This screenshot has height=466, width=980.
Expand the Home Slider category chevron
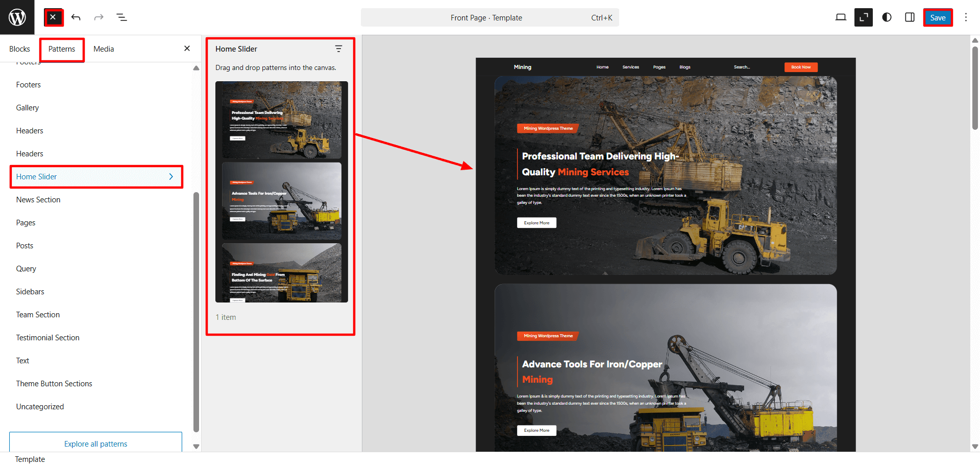coord(171,177)
